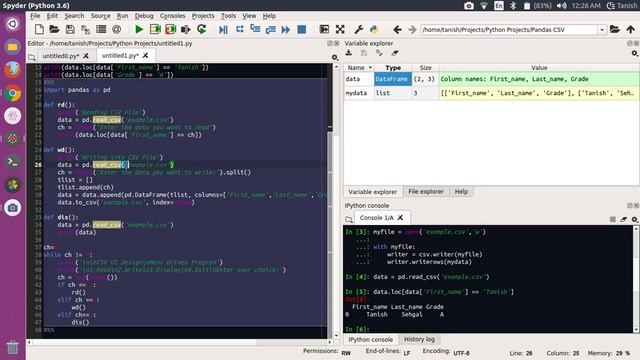Viewport: 640px width, 360px height.
Task: Switch to the Help pane tab
Action: click(461, 191)
